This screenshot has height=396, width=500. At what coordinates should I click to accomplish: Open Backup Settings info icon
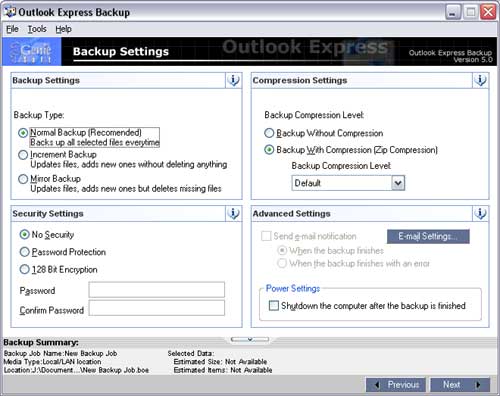pyautogui.click(x=233, y=80)
